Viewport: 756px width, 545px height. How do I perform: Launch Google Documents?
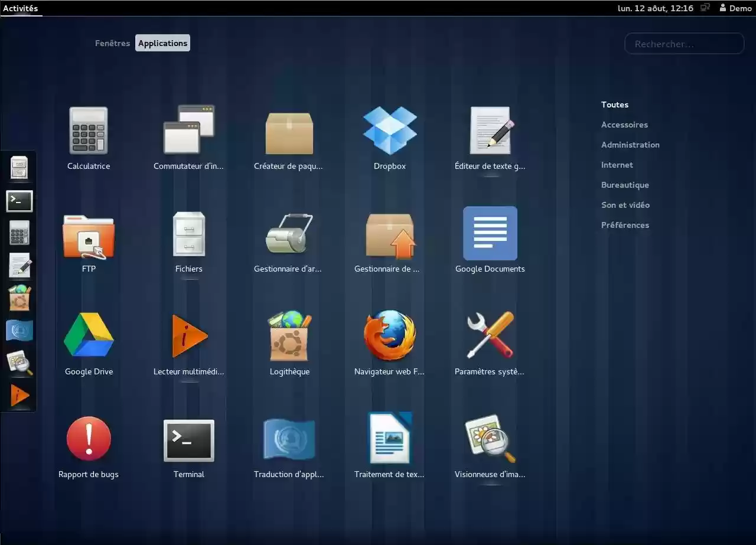[x=490, y=234]
